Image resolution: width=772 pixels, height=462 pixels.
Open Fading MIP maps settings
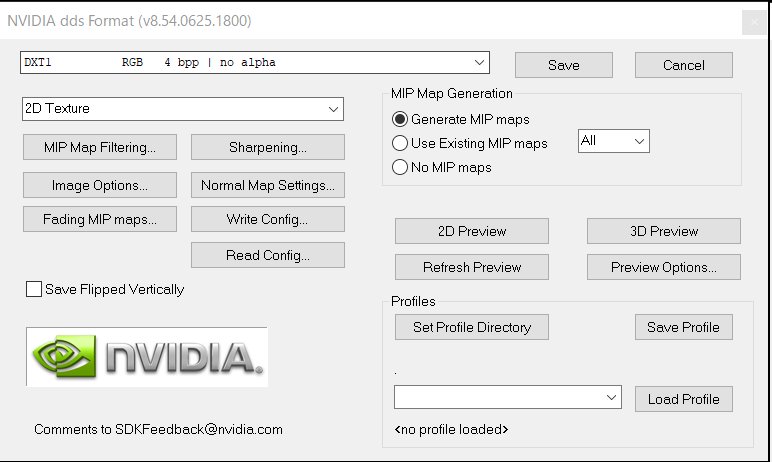100,219
